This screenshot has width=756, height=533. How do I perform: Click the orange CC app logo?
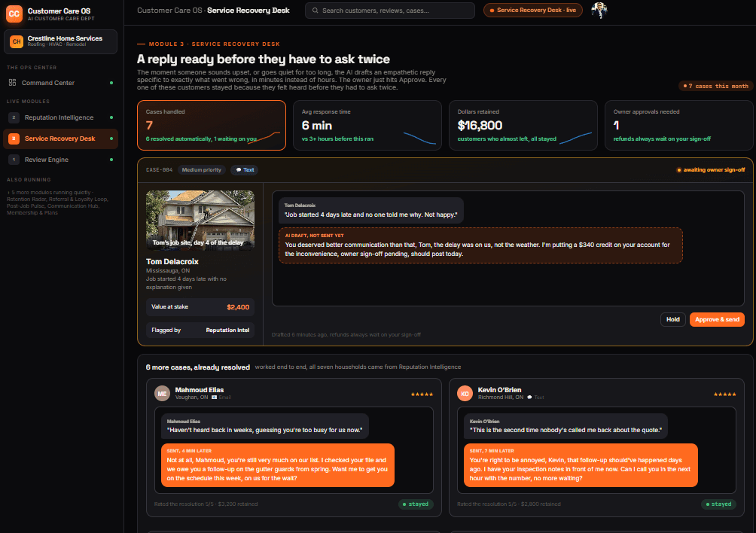coord(14,14)
